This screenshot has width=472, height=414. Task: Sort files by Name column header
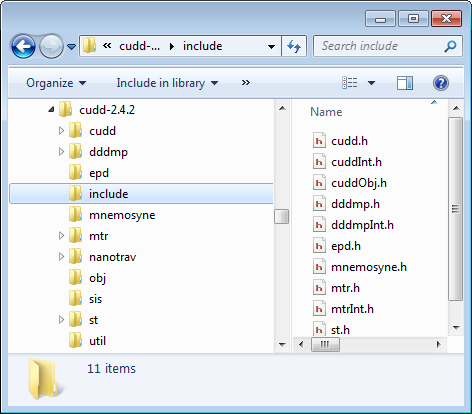tap(326, 112)
